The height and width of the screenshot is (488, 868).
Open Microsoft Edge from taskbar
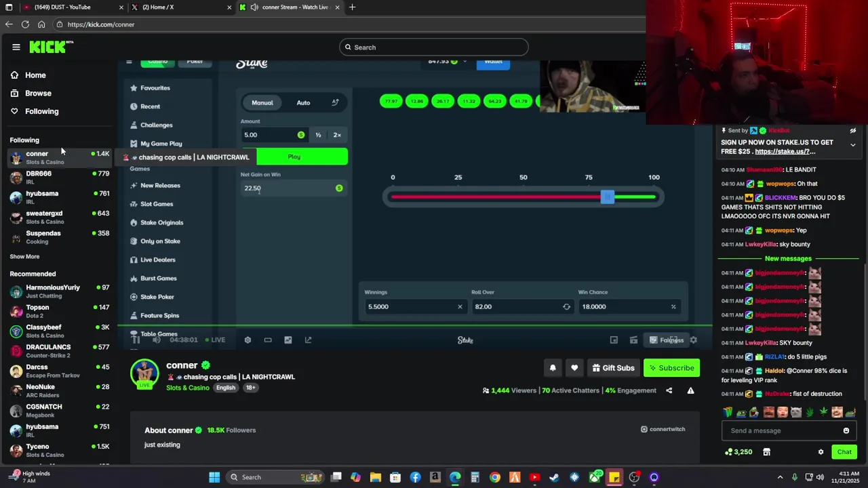455,477
